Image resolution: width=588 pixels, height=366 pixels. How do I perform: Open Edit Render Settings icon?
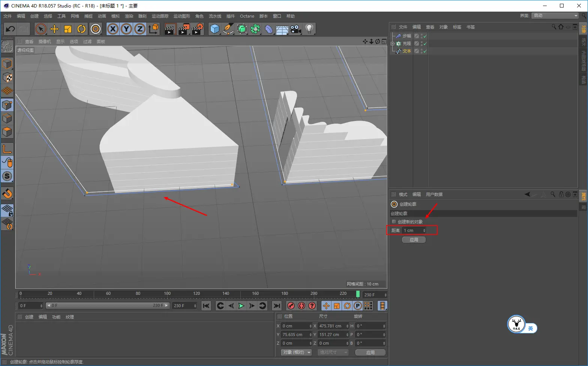(197, 29)
